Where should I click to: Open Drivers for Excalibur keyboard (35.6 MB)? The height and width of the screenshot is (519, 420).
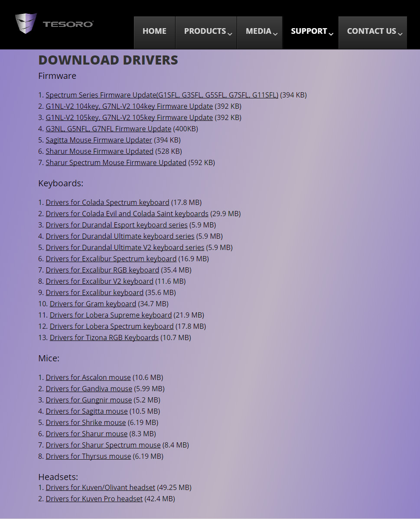[94, 292]
